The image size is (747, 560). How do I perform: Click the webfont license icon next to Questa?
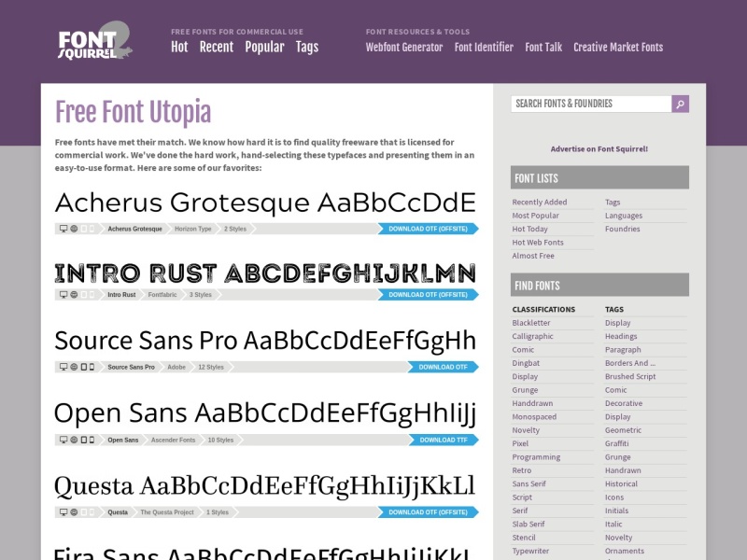75,511
